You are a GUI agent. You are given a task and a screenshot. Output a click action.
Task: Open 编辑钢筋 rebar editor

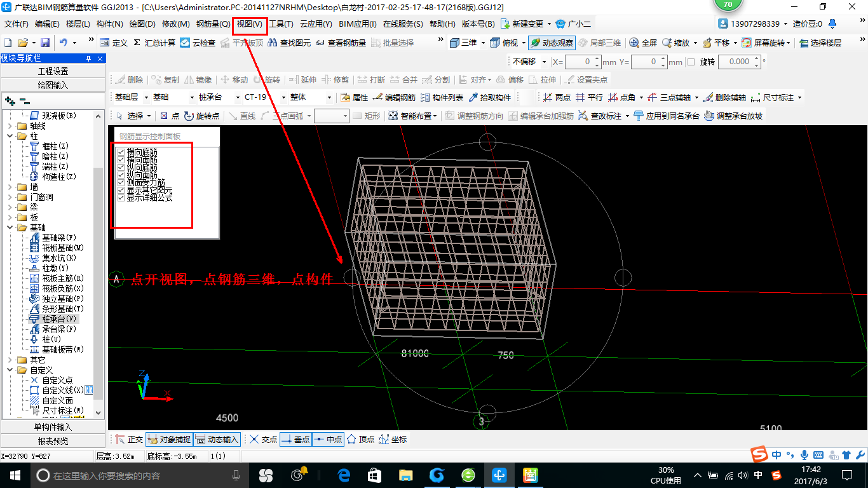[x=394, y=97]
